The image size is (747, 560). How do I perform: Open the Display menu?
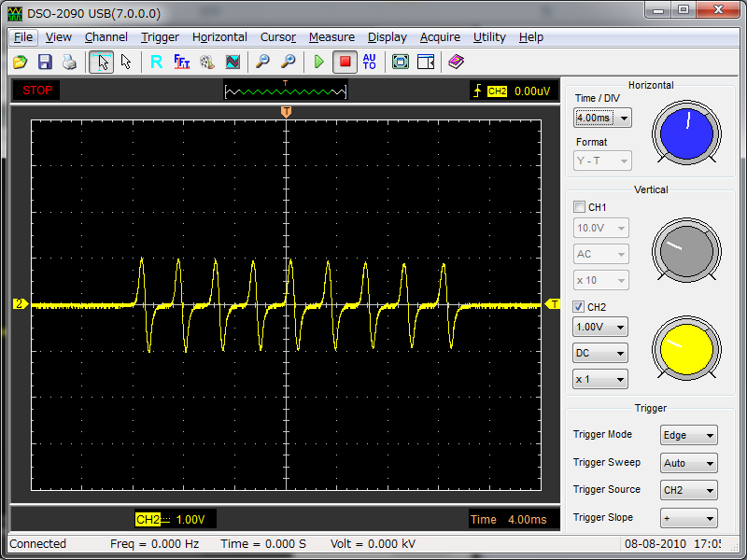pos(388,37)
